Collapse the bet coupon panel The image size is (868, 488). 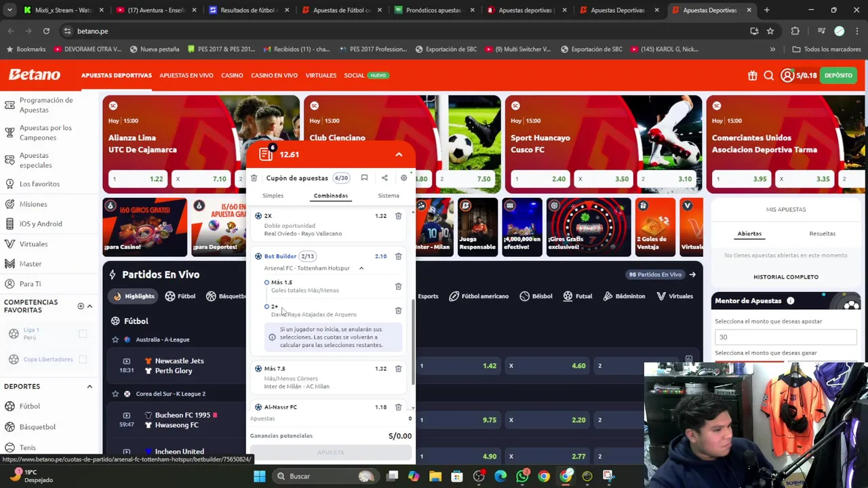tap(399, 155)
